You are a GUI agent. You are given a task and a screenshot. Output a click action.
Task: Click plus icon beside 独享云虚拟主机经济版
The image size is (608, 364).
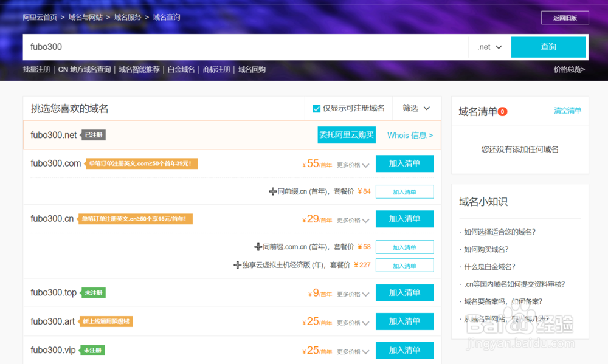237,265
